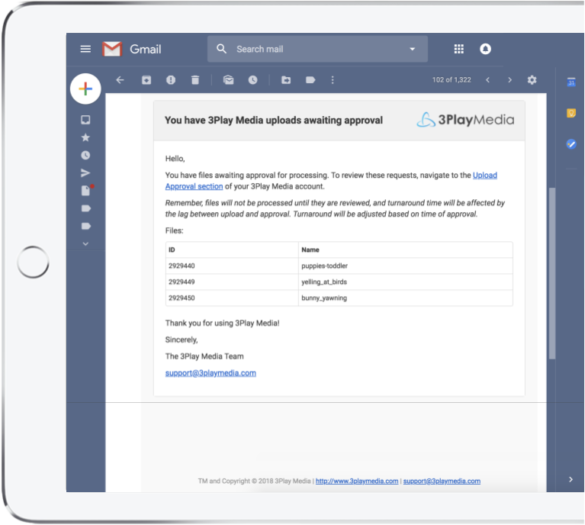
Task: Open second label in sidebar
Action: tap(86, 226)
